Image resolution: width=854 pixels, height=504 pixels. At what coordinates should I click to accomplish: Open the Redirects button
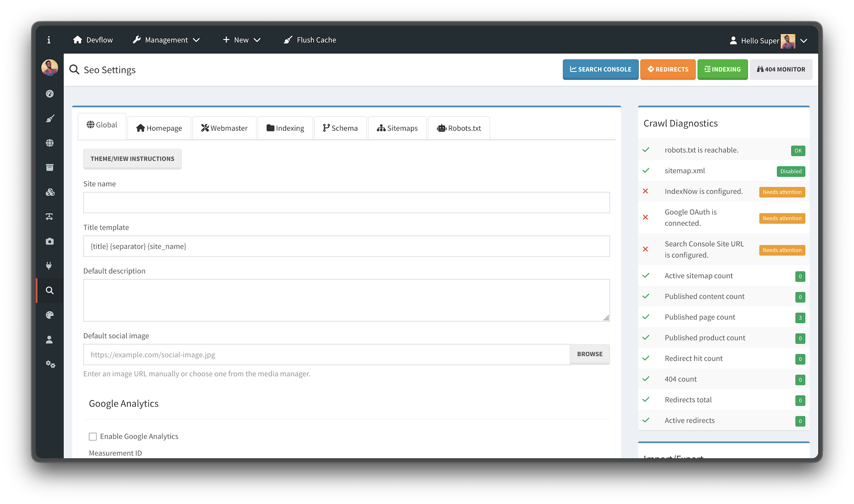click(x=668, y=69)
